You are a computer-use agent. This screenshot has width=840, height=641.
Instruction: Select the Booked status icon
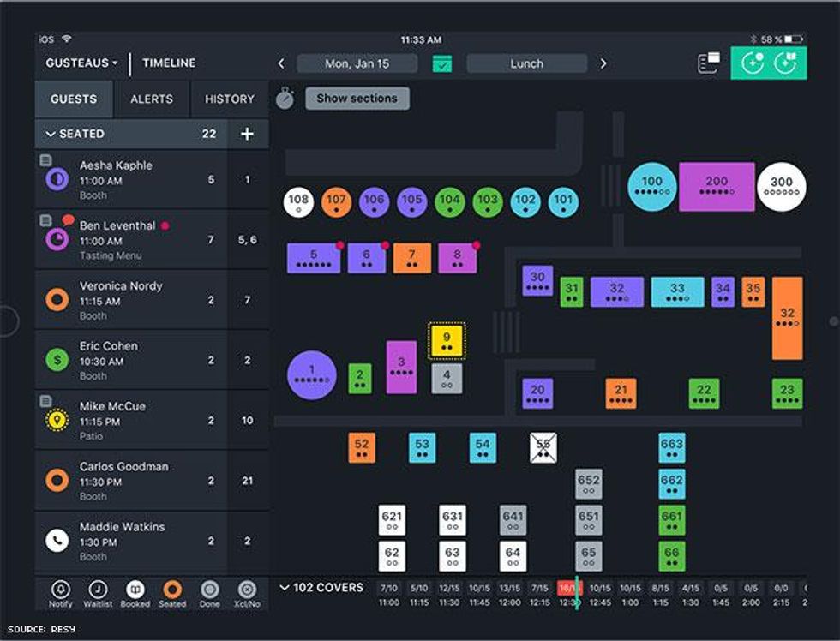135,590
